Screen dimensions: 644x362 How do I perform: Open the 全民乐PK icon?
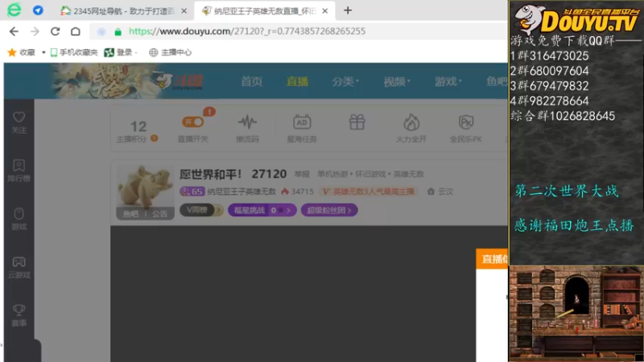(466, 122)
